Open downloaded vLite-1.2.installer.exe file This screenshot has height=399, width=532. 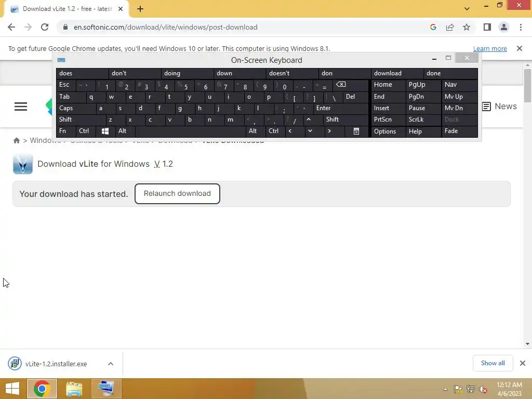[x=56, y=364]
